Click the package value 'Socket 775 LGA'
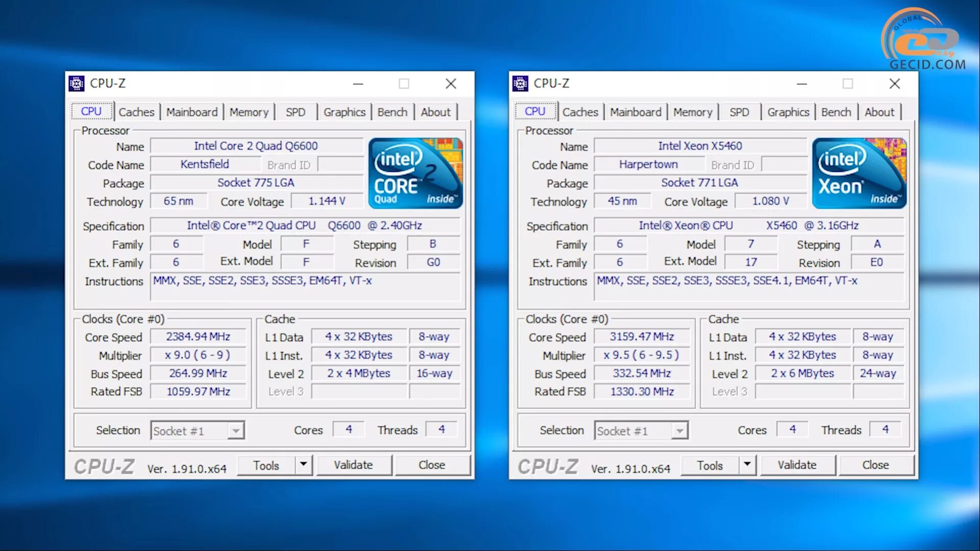This screenshot has width=980, height=551. pos(256,183)
